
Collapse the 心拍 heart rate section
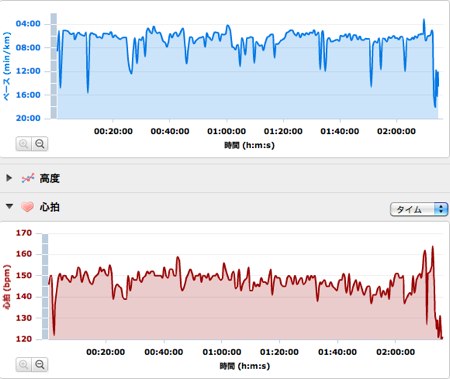click(9, 207)
